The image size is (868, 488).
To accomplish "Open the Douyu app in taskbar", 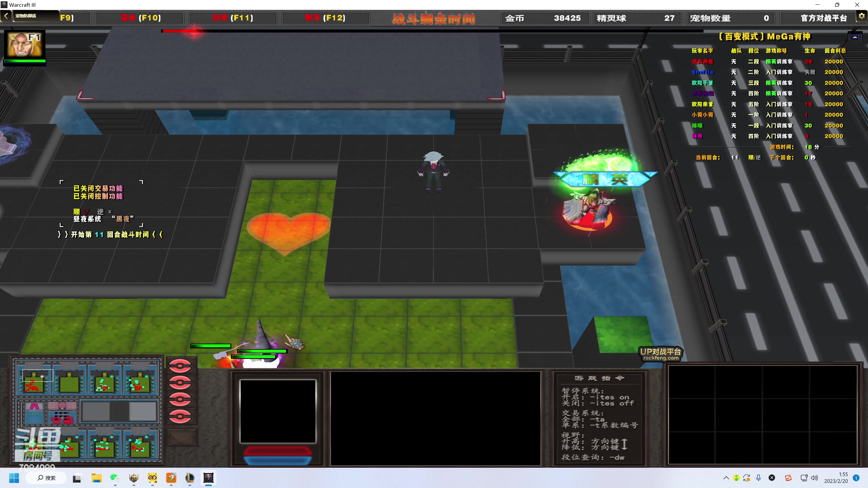I will tap(171, 478).
